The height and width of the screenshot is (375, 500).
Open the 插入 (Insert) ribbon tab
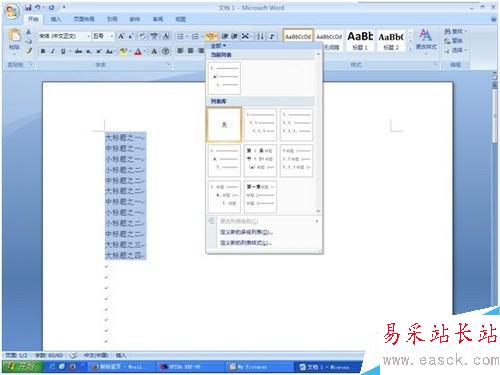click(56, 19)
